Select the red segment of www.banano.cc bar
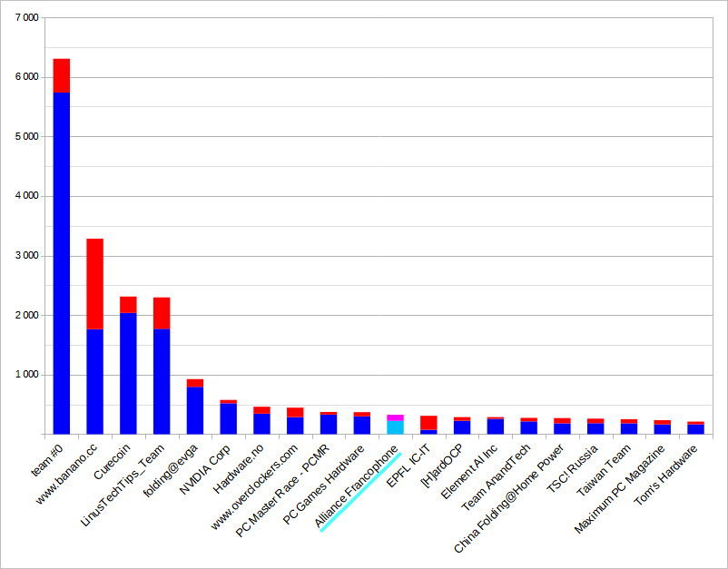 click(95, 283)
